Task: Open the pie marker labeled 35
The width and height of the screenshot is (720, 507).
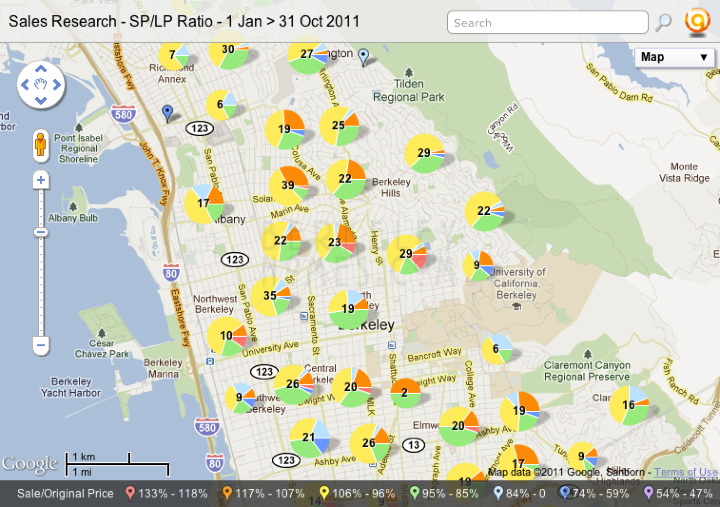Action: 270,296
